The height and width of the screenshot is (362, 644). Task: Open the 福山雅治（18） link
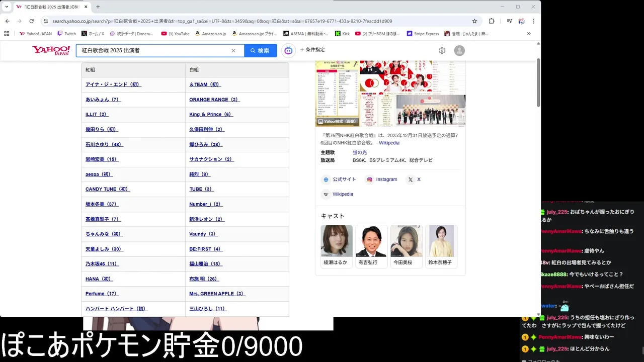tap(206, 264)
